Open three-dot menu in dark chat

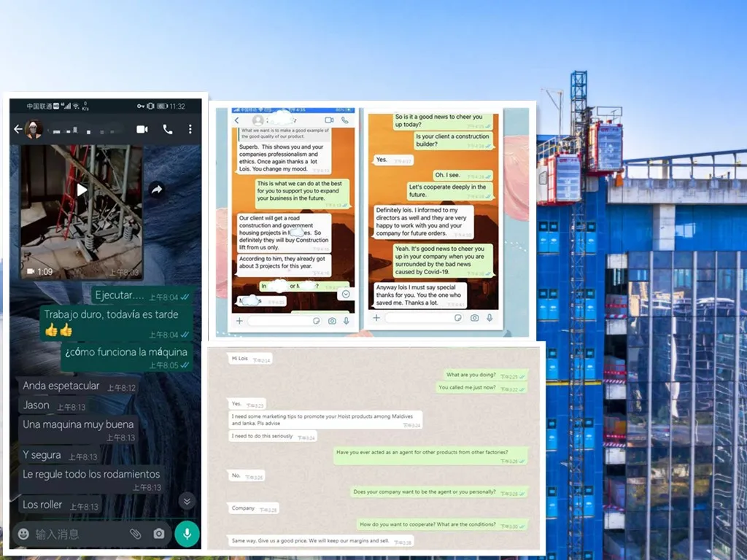(190, 129)
